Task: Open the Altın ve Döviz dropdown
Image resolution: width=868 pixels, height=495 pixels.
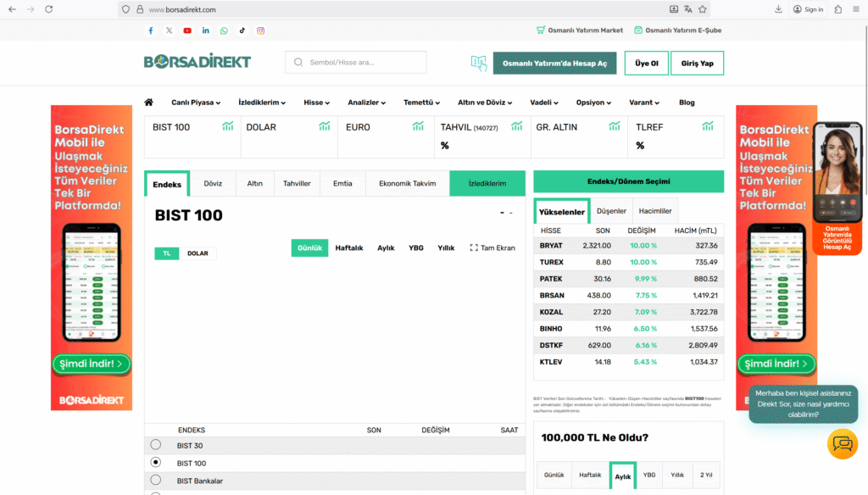Action: click(x=485, y=103)
